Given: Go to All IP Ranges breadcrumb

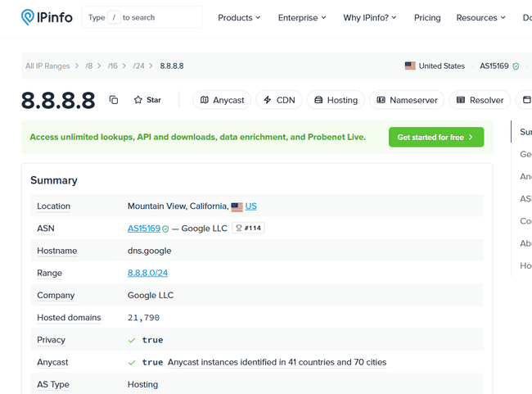Looking at the screenshot, I should 47,66.
